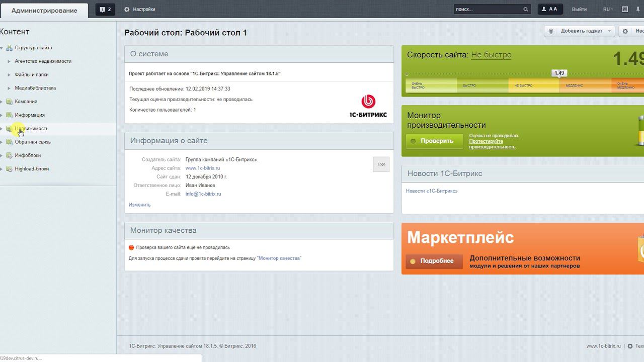Screen dimensions: 644x362
Task: Open Агентство недвижимости in the tree
Action: point(43,61)
